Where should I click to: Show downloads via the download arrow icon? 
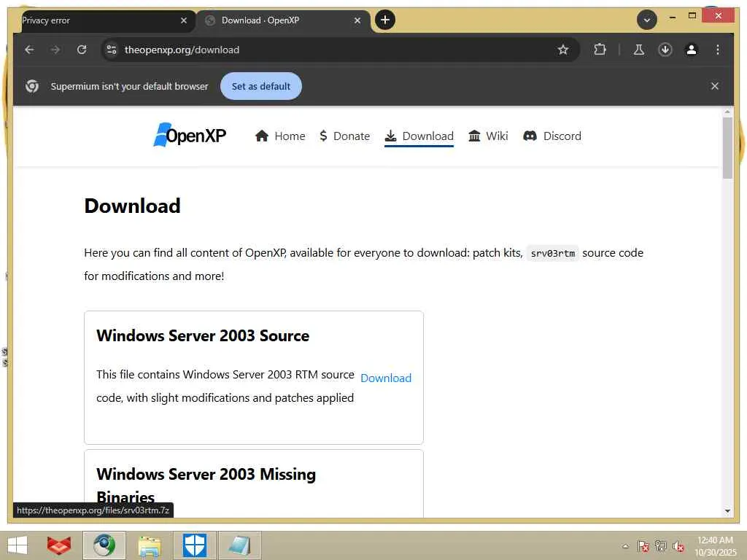(x=665, y=50)
